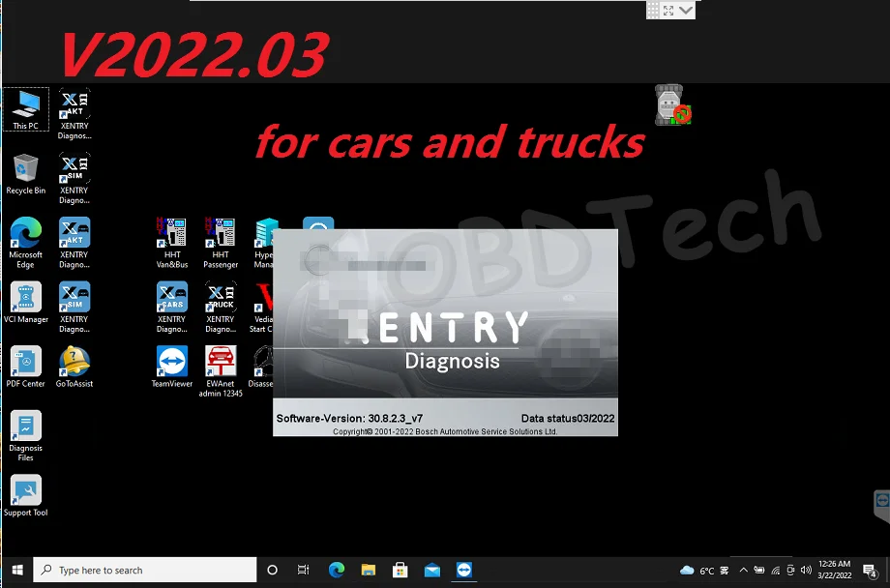Open the clock showing 12:26 AM

coord(834,570)
